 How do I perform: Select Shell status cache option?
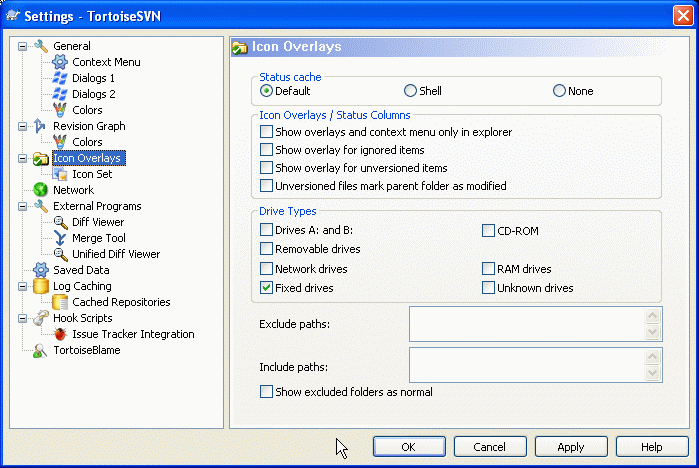410,91
